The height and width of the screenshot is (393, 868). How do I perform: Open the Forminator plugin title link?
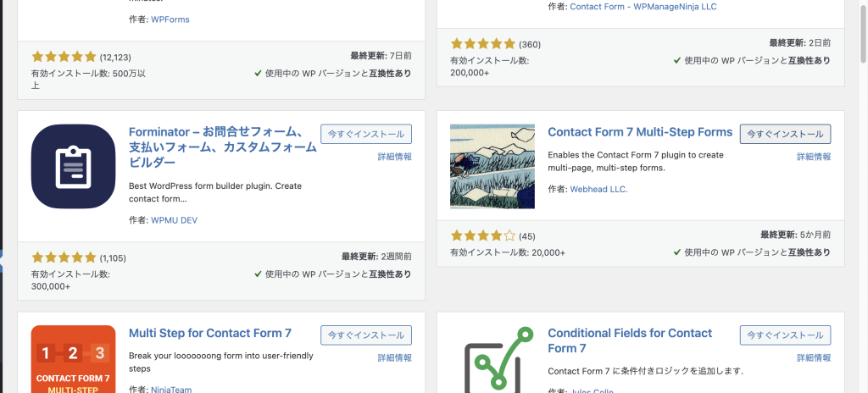click(x=223, y=147)
